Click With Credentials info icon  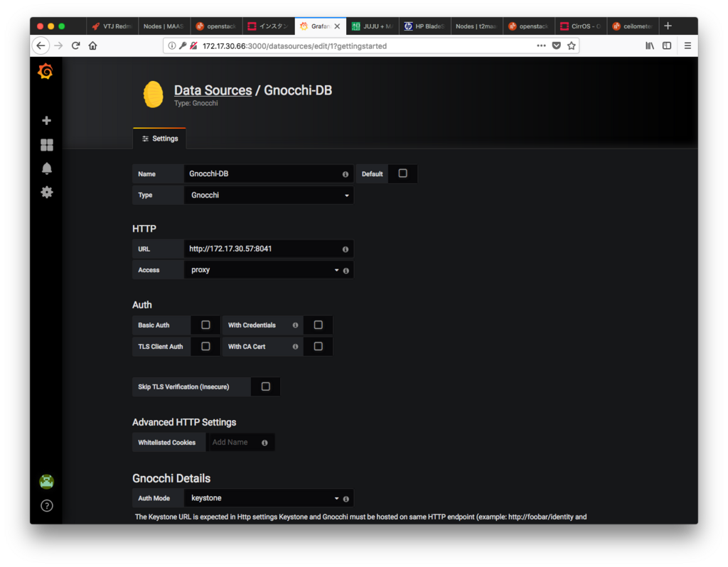coord(295,325)
